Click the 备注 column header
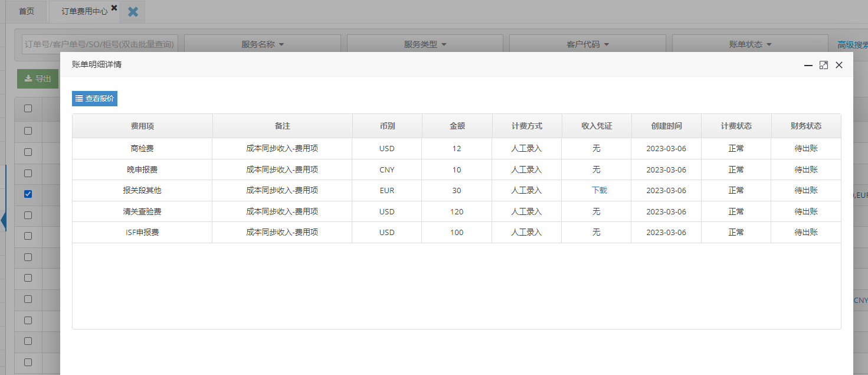 [282, 126]
